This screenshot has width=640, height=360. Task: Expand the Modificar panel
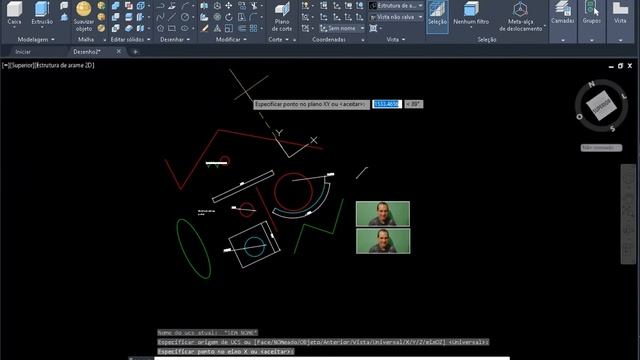click(x=231, y=40)
